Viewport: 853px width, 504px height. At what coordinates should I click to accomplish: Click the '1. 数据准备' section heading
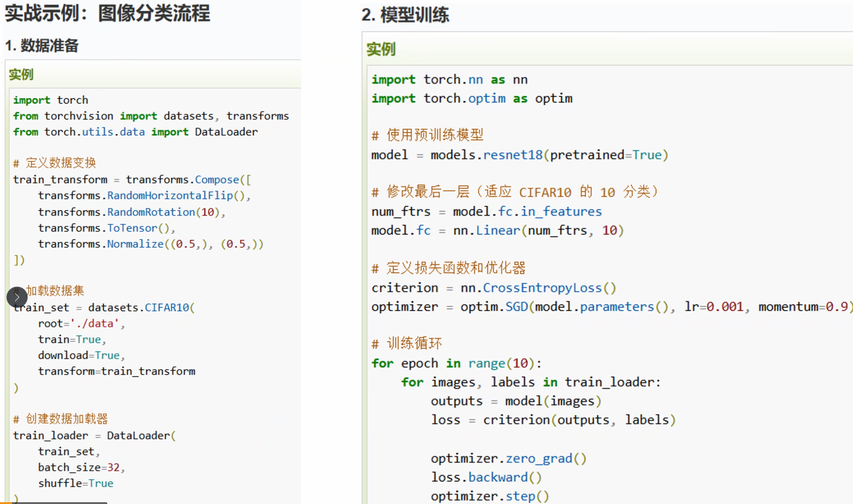pyautogui.click(x=42, y=46)
